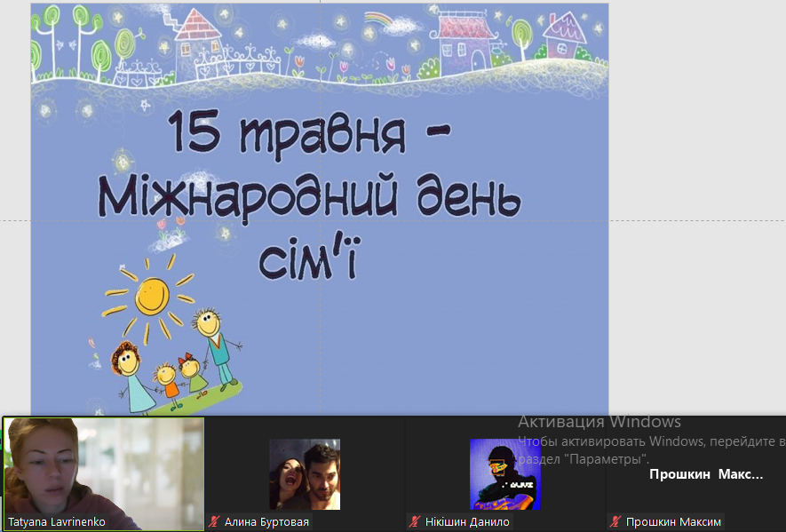Click Нікішин Данило's masked figure avatar
This screenshot has height=532, width=786.
click(x=505, y=473)
